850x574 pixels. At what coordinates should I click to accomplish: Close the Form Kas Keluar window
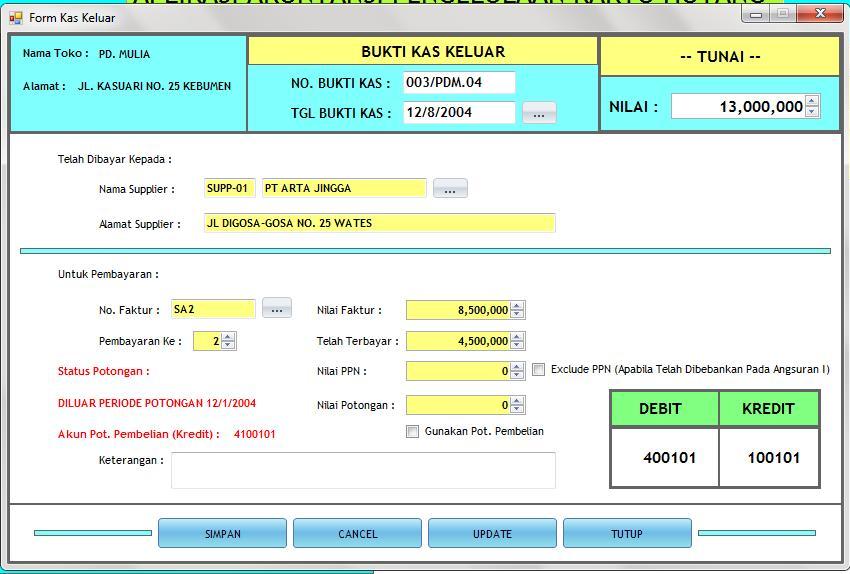[821, 14]
